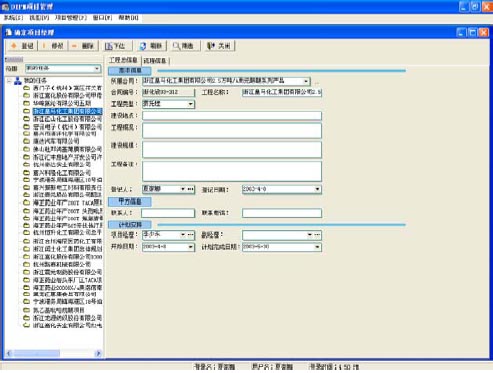Click the ellipsis button next to 登记人
This screenshot has width=493, height=373.
pyautogui.click(x=190, y=189)
